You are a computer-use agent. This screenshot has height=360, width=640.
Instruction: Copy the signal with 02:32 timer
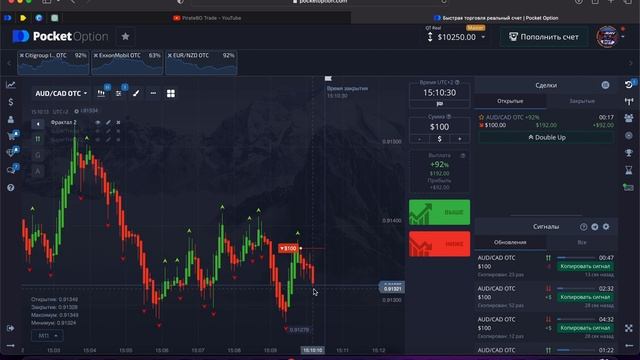585,297
